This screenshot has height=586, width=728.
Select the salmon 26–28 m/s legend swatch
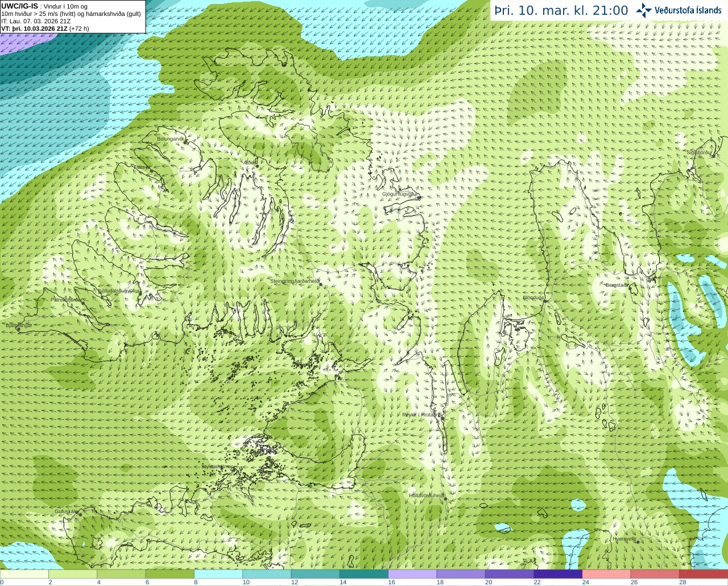(655, 574)
